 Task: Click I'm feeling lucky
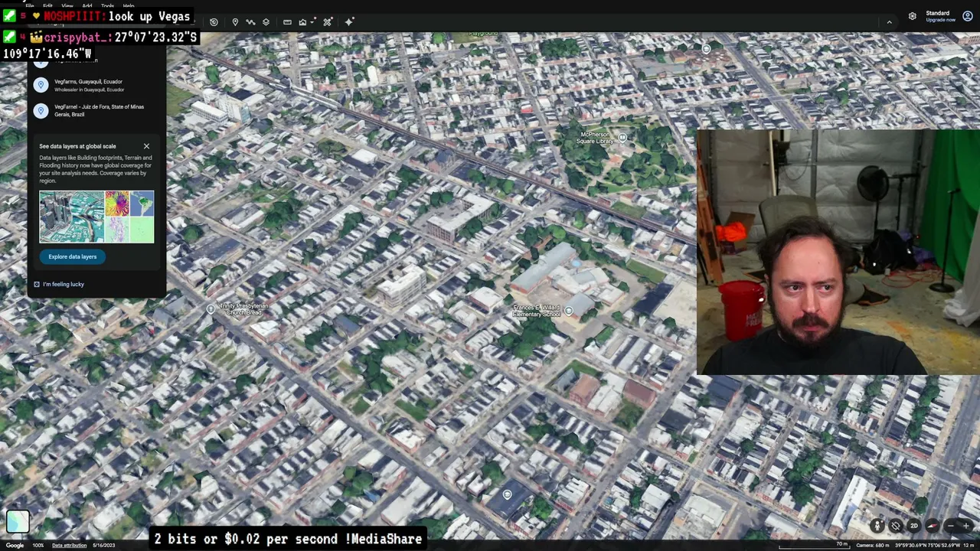click(x=59, y=284)
